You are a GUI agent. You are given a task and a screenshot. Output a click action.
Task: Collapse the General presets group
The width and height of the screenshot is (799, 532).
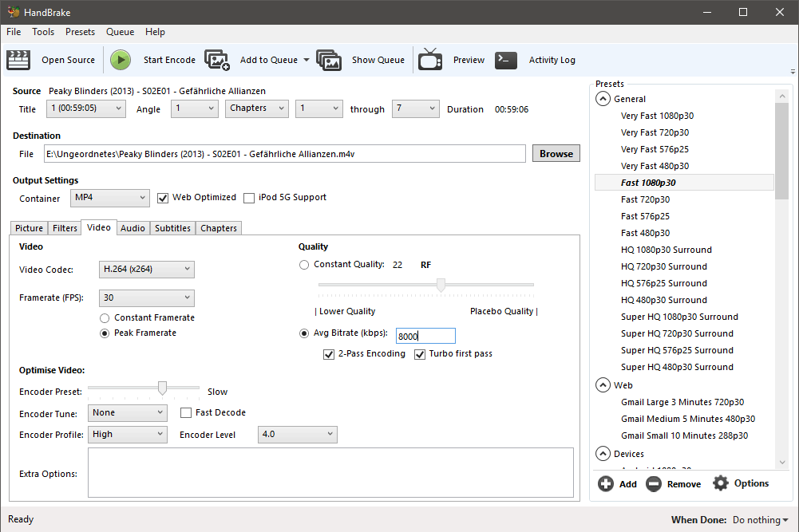(601, 99)
